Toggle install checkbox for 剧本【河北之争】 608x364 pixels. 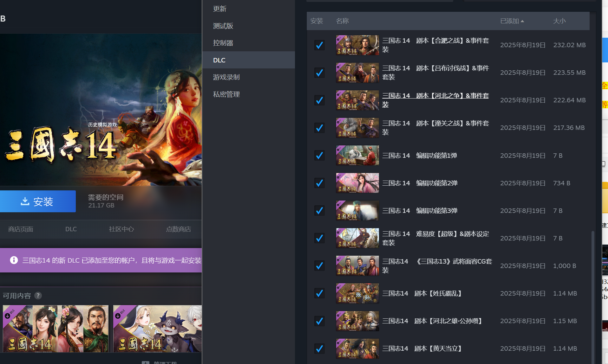[319, 100]
